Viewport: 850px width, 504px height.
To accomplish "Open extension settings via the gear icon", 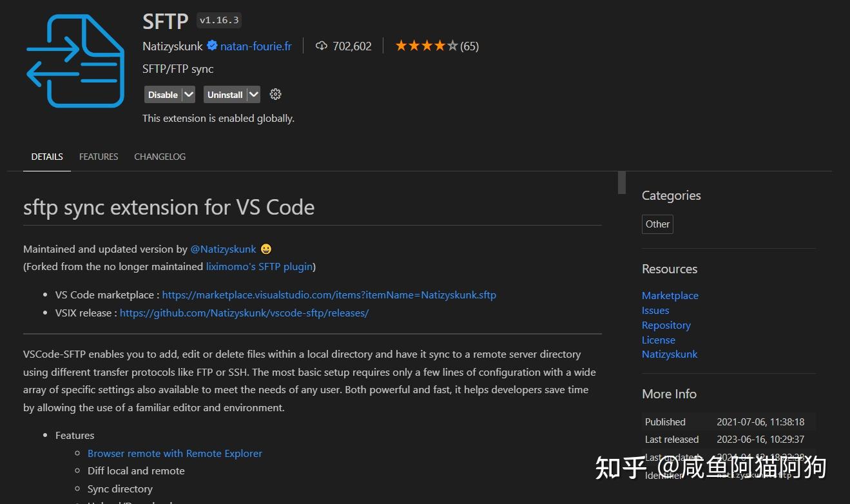I will [275, 94].
